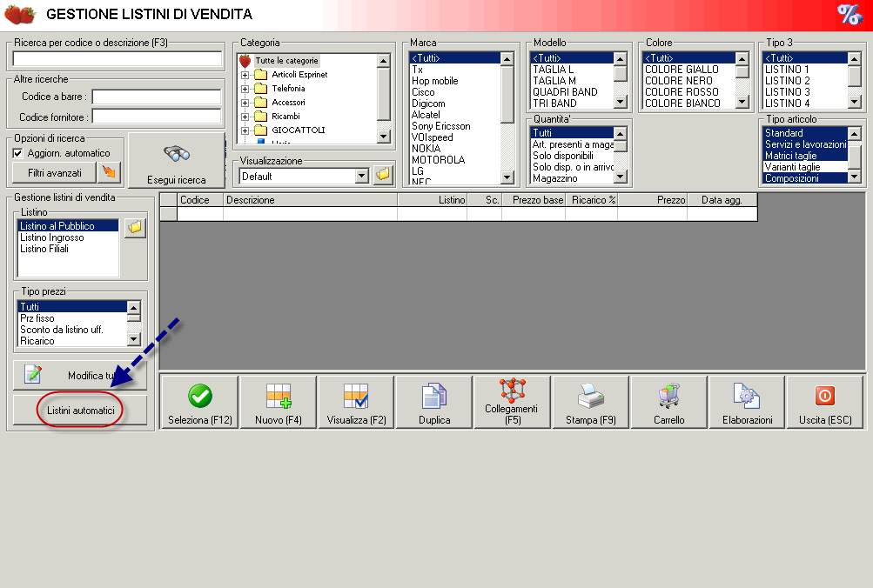Select Varianti taglie in Tipo articolo
This screenshot has height=588, width=873.
(805, 167)
